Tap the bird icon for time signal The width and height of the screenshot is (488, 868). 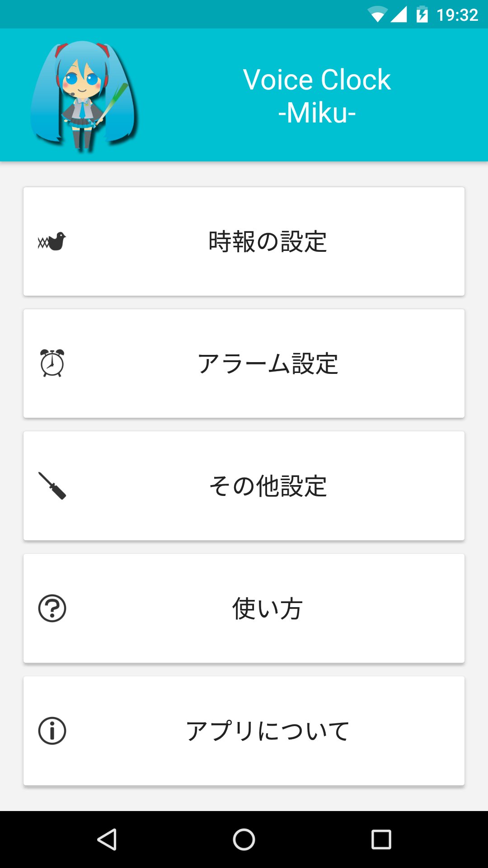(x=52, y=241)
